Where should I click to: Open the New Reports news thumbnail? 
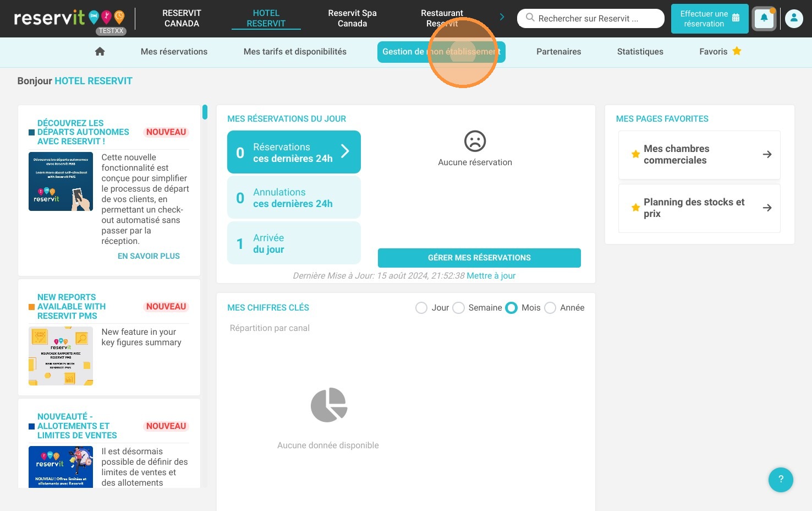pos(61,356)
